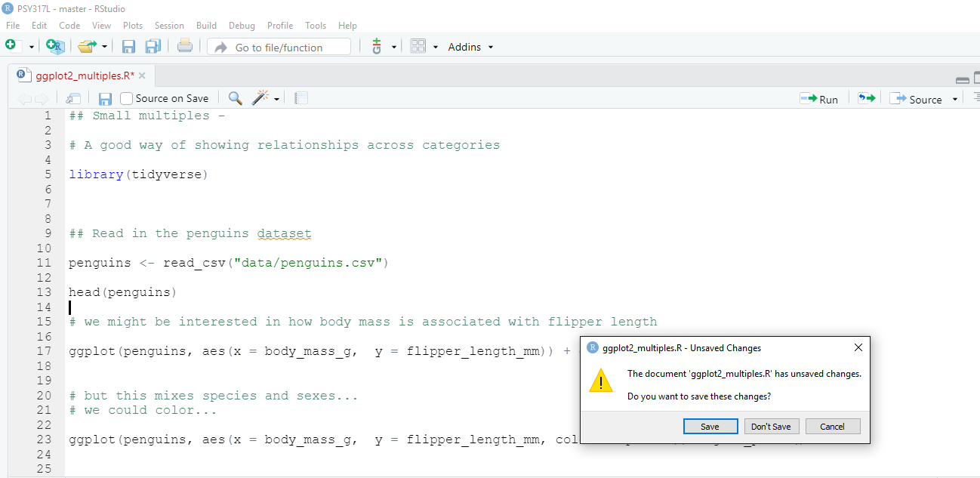
Task: Click the editor toolbar save icon
Action: 105,98
